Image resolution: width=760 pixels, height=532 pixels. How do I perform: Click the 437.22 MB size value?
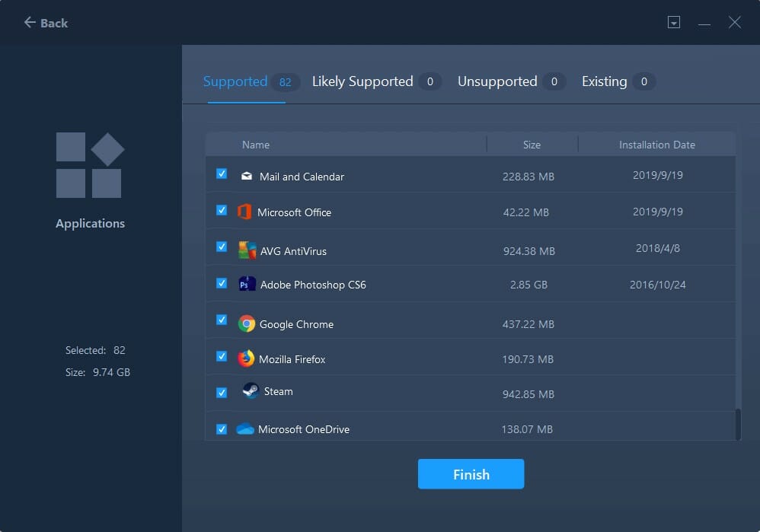(528, 325)
